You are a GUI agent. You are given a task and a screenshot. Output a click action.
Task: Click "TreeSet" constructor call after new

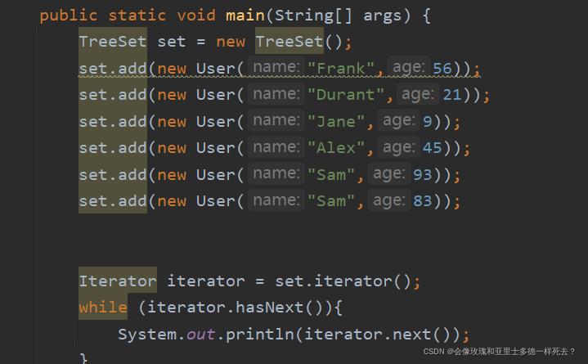point(290,41)
